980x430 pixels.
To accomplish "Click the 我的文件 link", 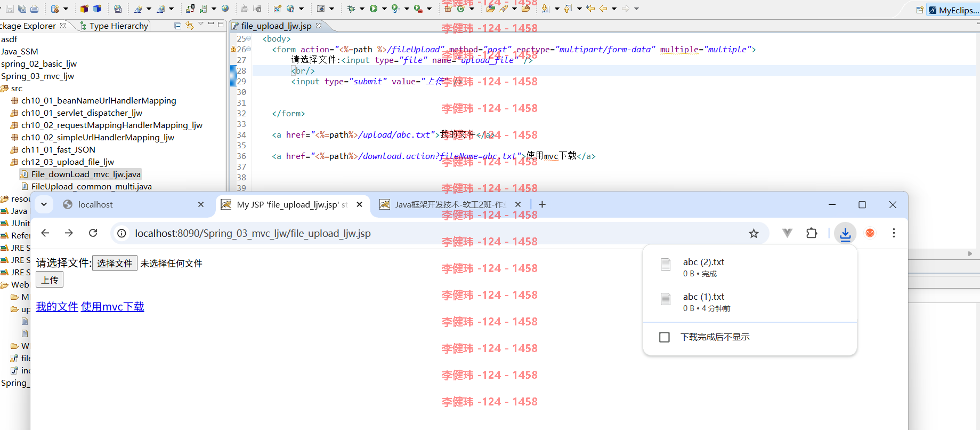I will pyautogui.click(x=57, y=307).
